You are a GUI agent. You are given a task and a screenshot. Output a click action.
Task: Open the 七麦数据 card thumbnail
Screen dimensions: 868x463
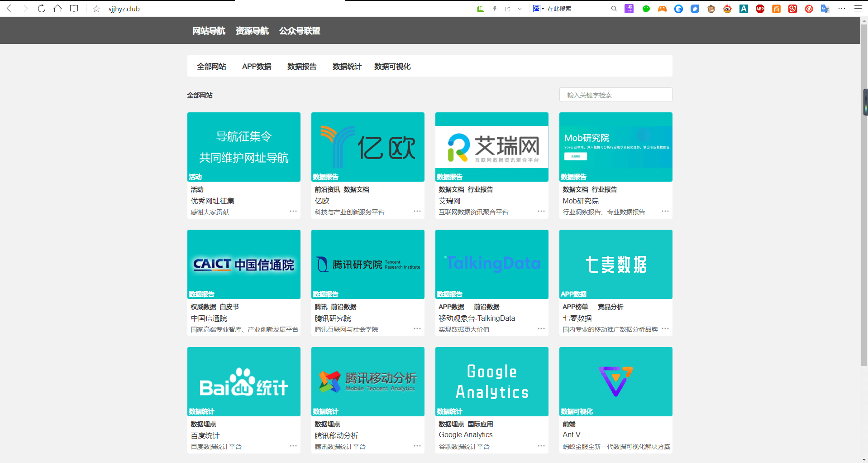click(616, 264)
